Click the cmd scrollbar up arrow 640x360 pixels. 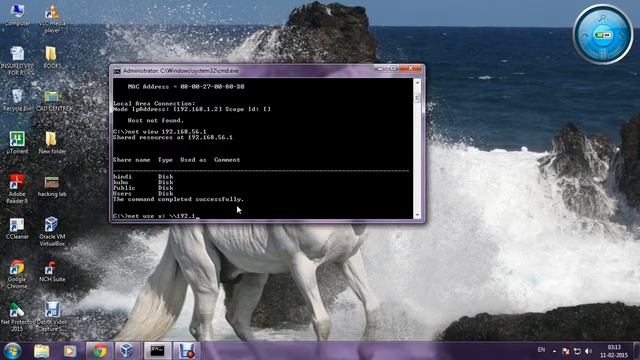click(x=417, y=82)
